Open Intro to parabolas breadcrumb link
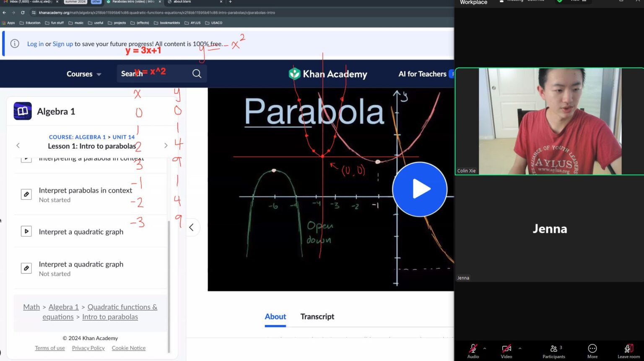 pos(110,317)
